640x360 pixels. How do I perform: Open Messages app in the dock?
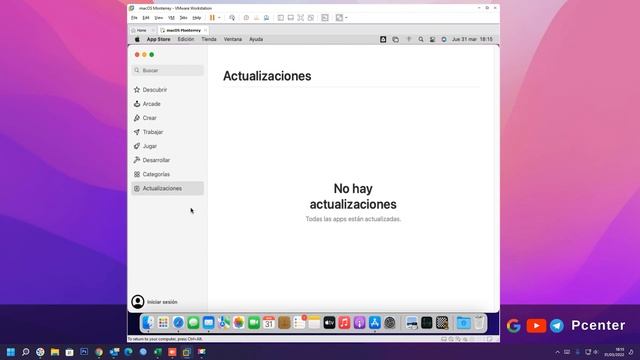(x=193, y=323)
